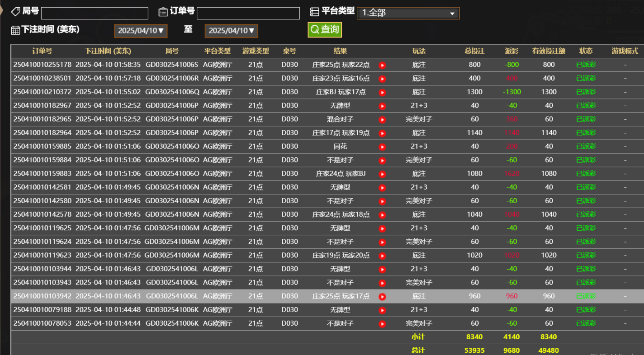
Task: Play replay for highlighted order 250410010103942
Action: point(382,297)
